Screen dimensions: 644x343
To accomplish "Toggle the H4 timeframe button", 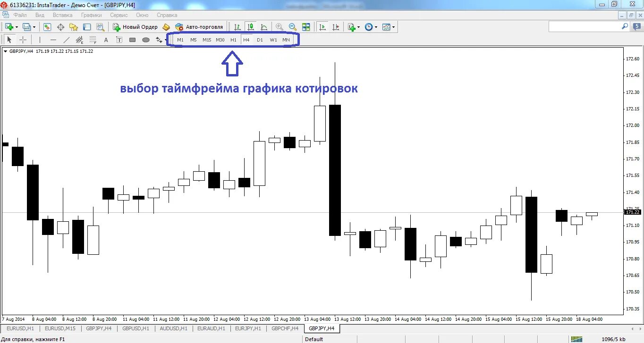I will click(246, 40).
